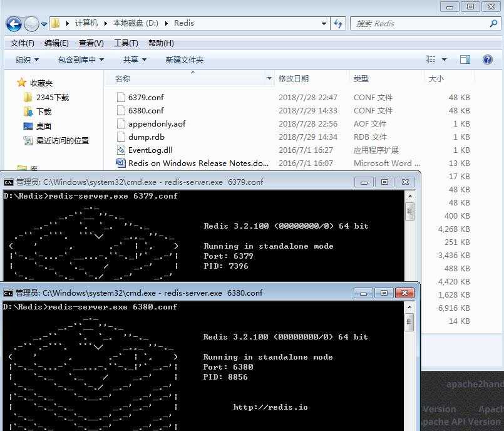Click scroll-up arrow in 6380.conf cmd window
504x431 pixels.
pyautogui.click(x=409, y=307)
